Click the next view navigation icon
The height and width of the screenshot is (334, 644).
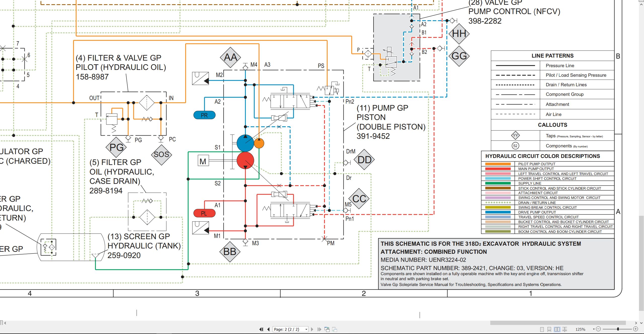(335, 329)
